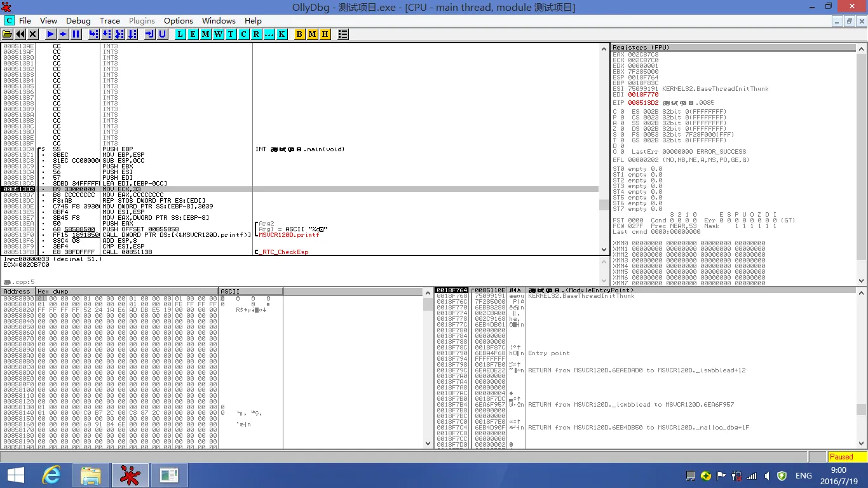
Task: Open Memory breakpoints with yellow M icon
Action: tap(313, 34)
